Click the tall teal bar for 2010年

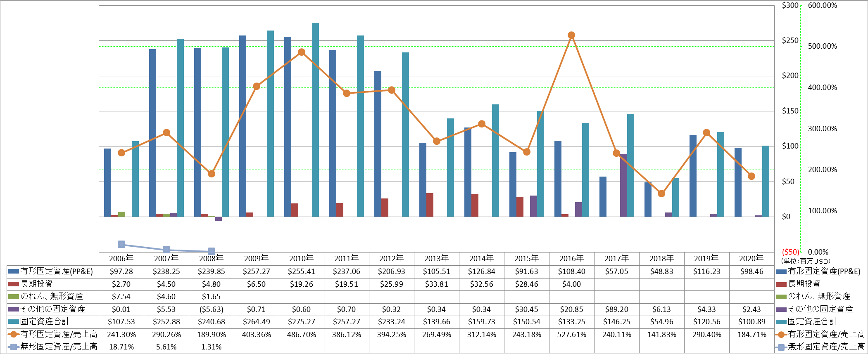(315, 120)
